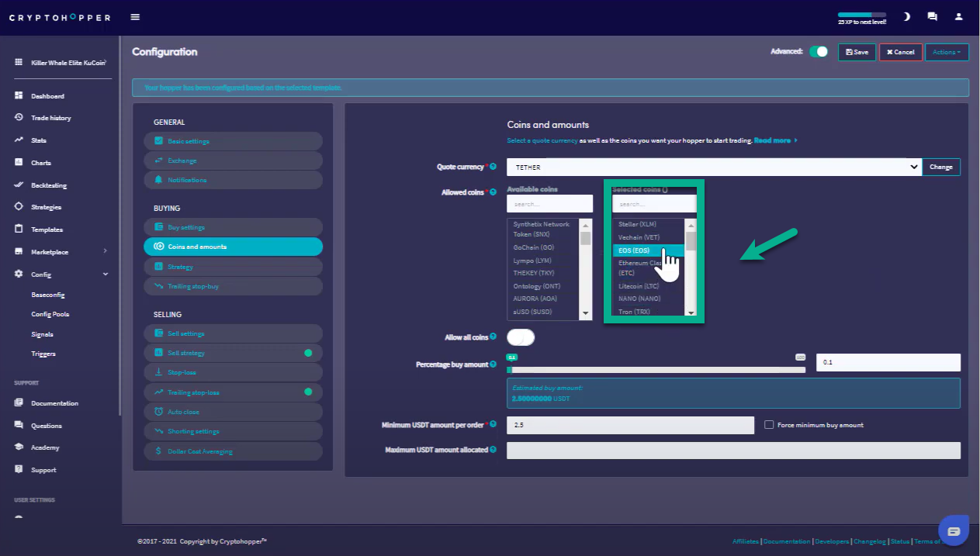Click help icon next to Quote currency

(x=493, y=167)
